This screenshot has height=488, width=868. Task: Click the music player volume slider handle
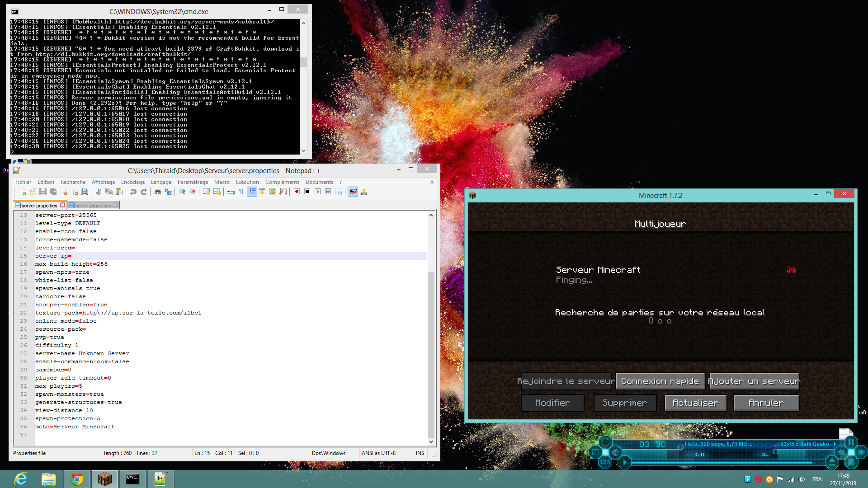(680, 447)
